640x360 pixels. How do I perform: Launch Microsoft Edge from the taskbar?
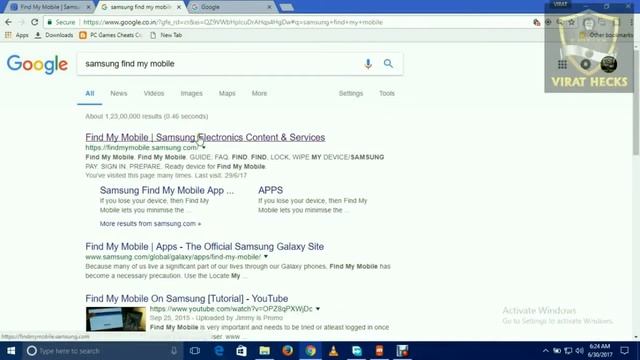[219, 351]
